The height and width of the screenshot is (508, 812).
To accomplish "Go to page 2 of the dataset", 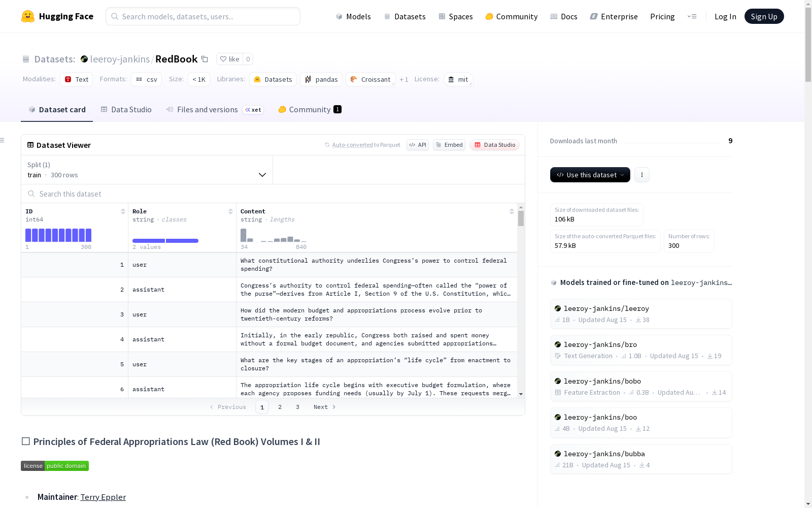I will pos(280,407).
